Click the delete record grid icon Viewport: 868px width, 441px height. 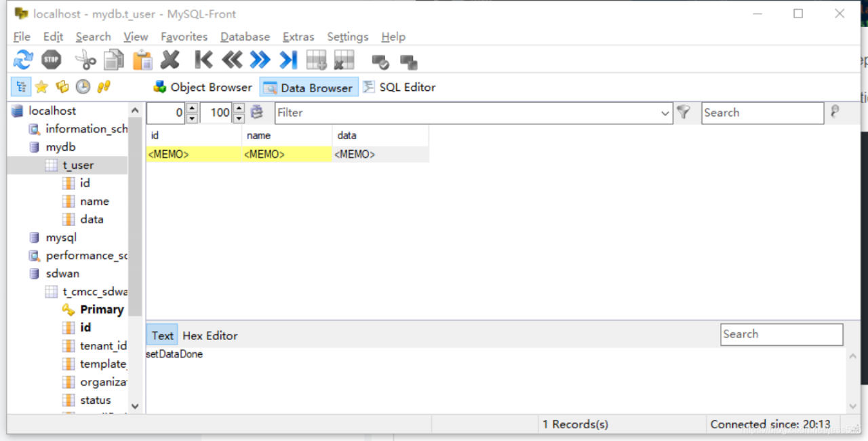344,60
